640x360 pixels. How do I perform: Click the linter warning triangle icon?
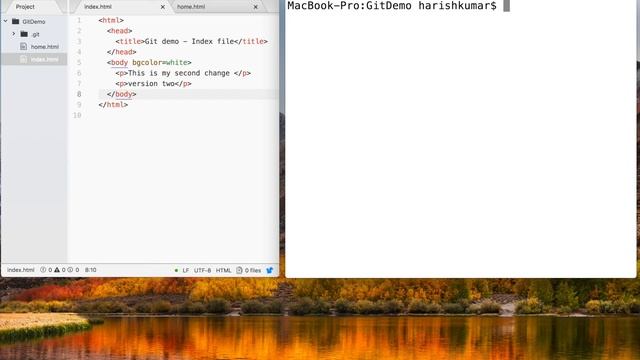[57, 270]
